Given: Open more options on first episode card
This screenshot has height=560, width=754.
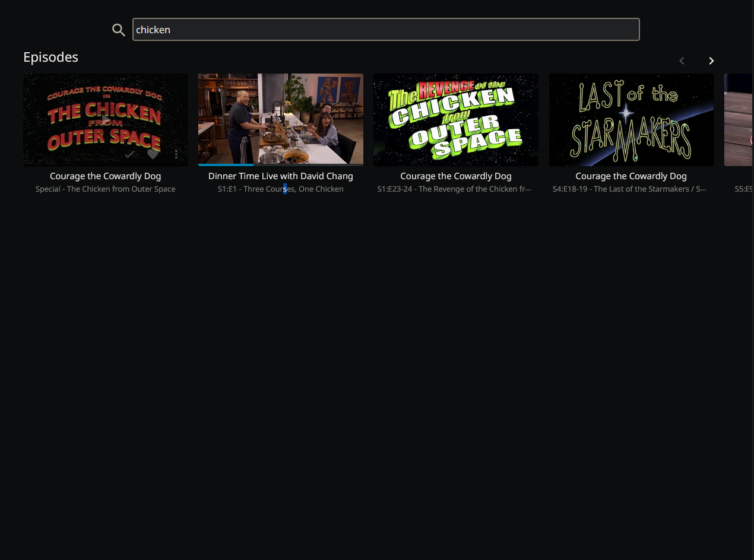Looking at the screenshot, I should (176, 154).
